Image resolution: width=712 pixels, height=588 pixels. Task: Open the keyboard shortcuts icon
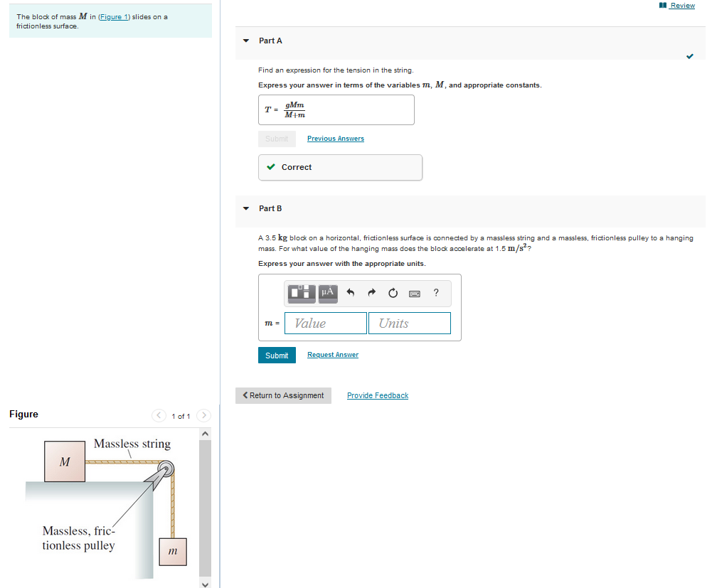[414, 293]
